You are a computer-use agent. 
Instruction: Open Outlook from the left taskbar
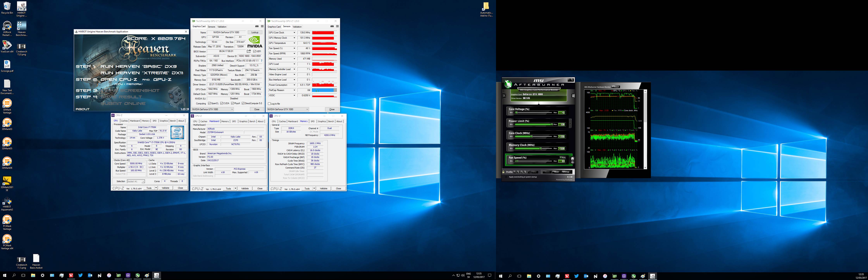point(90,276)
